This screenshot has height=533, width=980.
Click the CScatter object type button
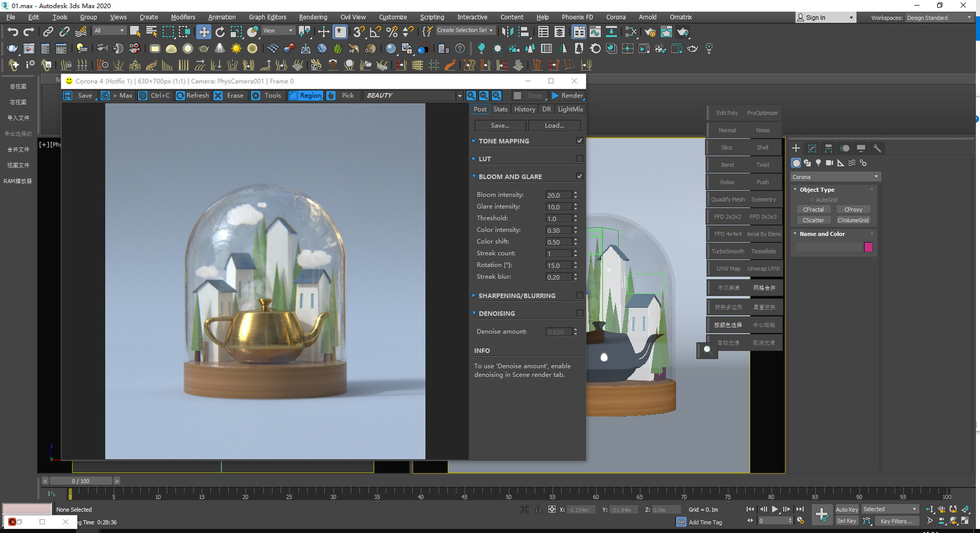tap(813, 221)
